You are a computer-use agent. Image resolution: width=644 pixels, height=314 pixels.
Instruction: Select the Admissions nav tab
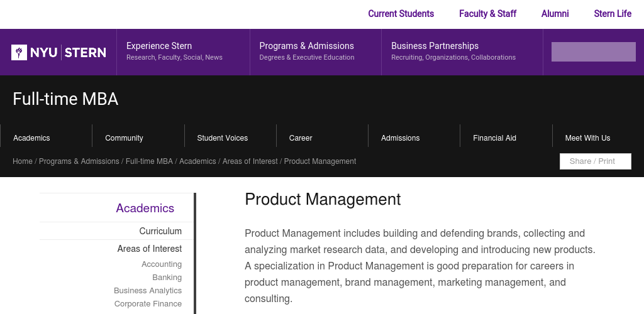coord(401,138)
